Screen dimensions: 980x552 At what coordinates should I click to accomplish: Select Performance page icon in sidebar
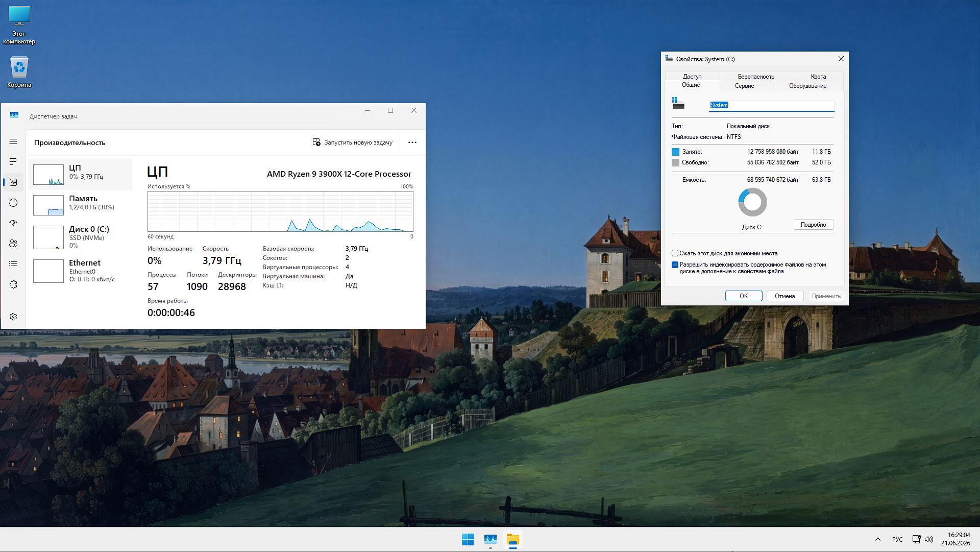13,182
